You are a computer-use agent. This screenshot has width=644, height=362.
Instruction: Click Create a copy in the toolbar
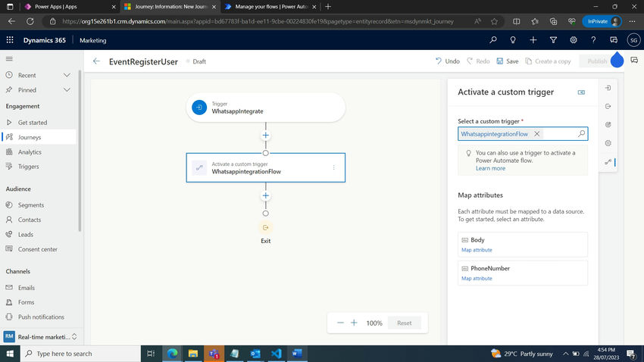pos(548,61)
